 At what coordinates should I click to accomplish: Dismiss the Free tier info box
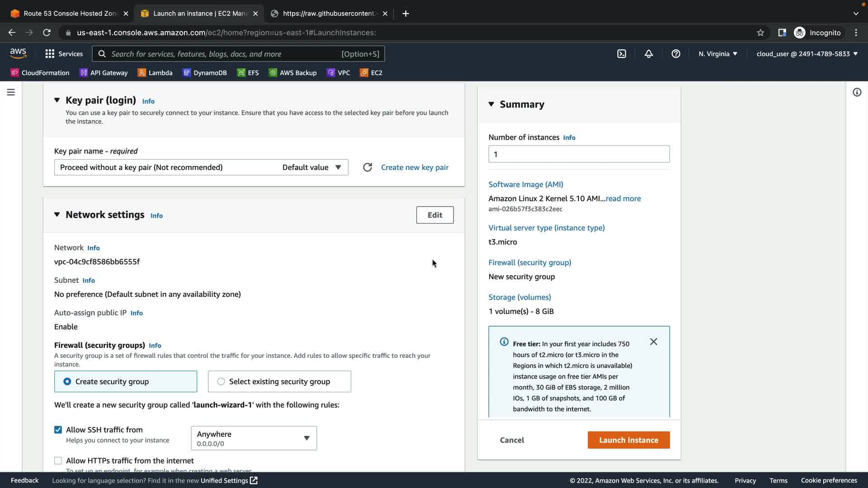654,342
